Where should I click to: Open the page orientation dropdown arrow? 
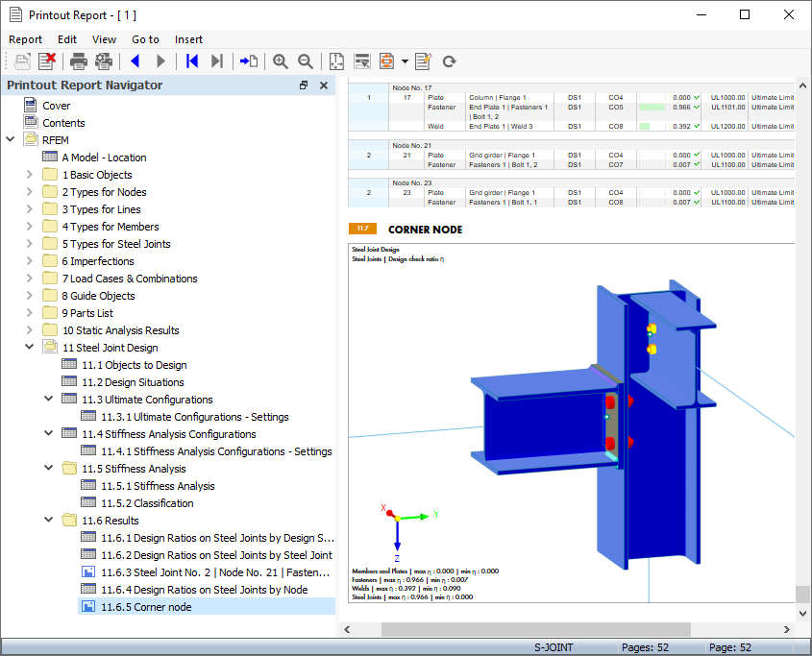tap(405, 61)
